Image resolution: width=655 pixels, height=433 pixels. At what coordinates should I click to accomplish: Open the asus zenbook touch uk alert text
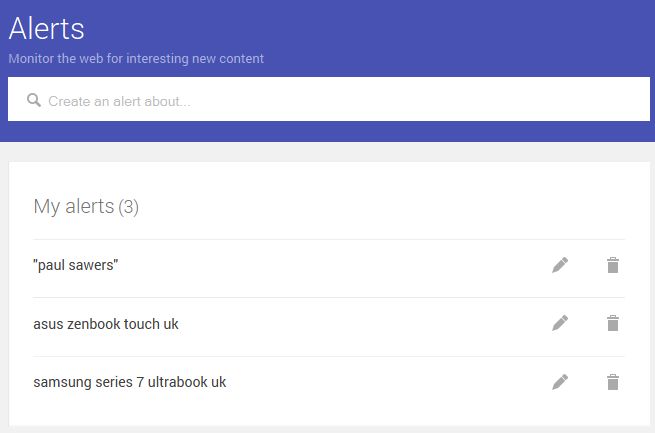[106, 324]
